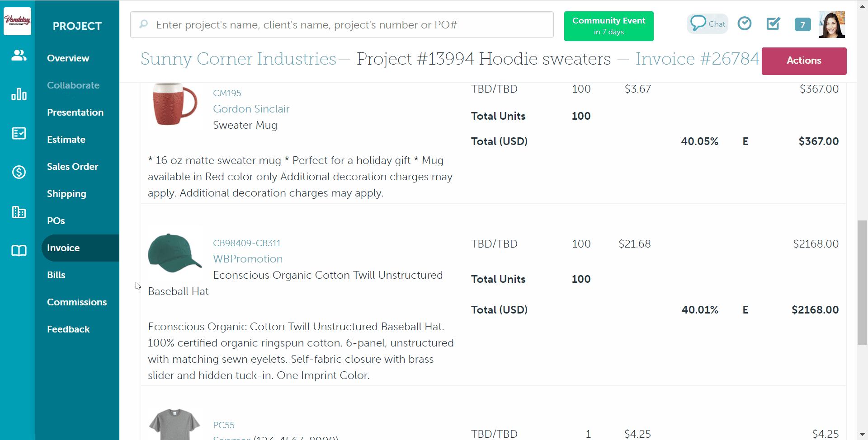Click the user profile avatar
The image size is (868, 440).
click(831, 24)
